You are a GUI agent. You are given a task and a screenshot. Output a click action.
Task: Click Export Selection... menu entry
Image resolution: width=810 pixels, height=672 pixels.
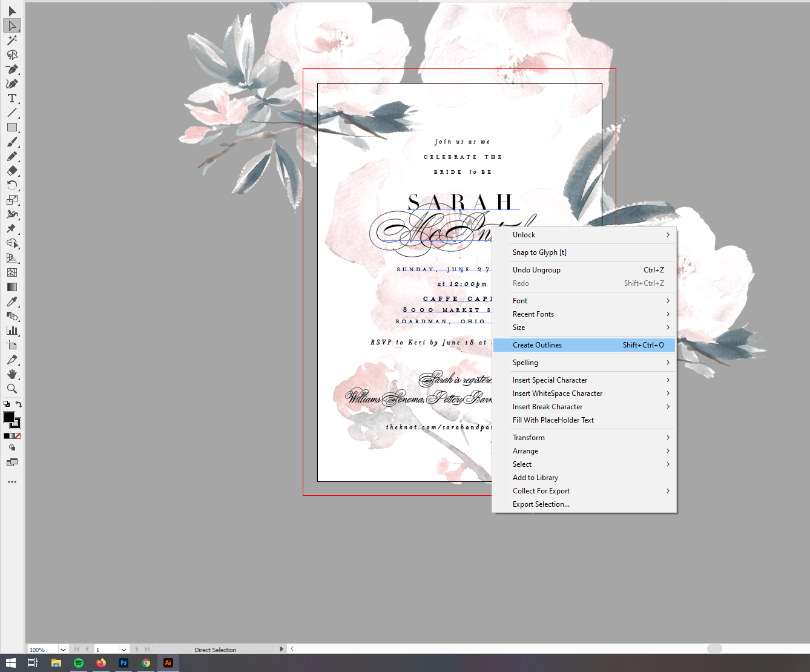pyautogui.click(x=541, y=504)
